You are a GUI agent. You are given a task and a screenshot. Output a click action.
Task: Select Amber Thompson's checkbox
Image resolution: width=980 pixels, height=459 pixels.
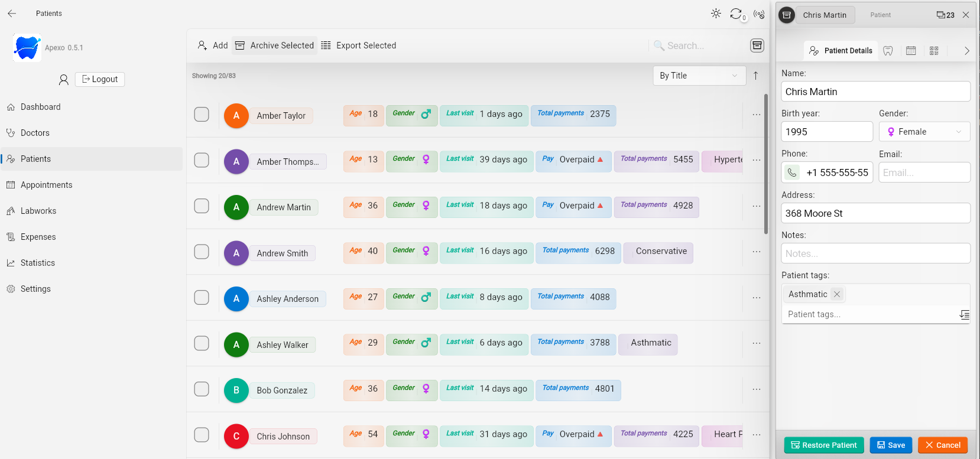click(x=202, y=160)
